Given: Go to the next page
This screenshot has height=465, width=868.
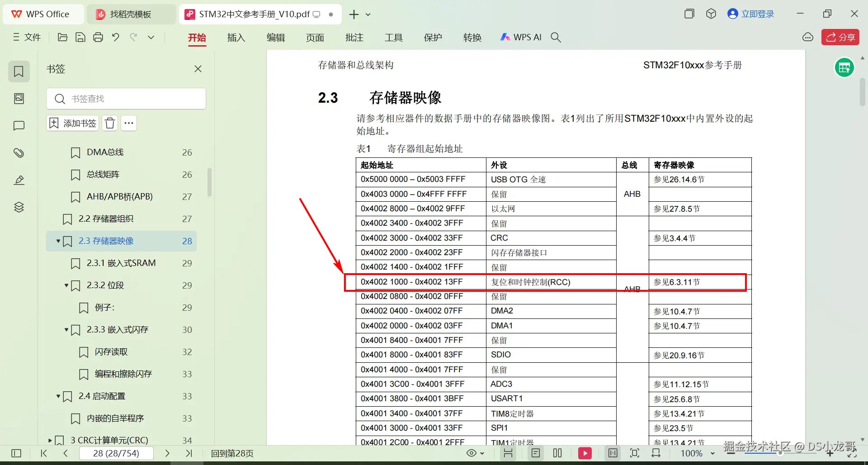Looking at the screenshot, I should pyautogui.click(x=167, y=453).
